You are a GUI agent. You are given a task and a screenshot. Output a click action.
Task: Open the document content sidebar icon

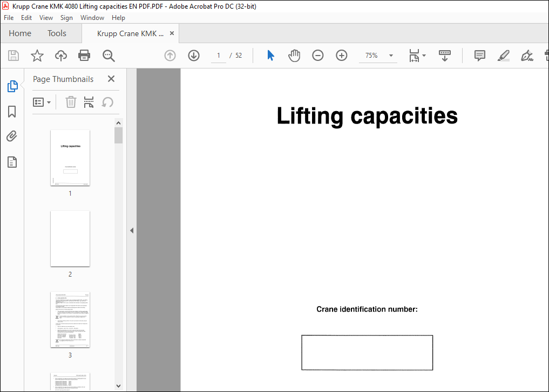click(12, 162)
